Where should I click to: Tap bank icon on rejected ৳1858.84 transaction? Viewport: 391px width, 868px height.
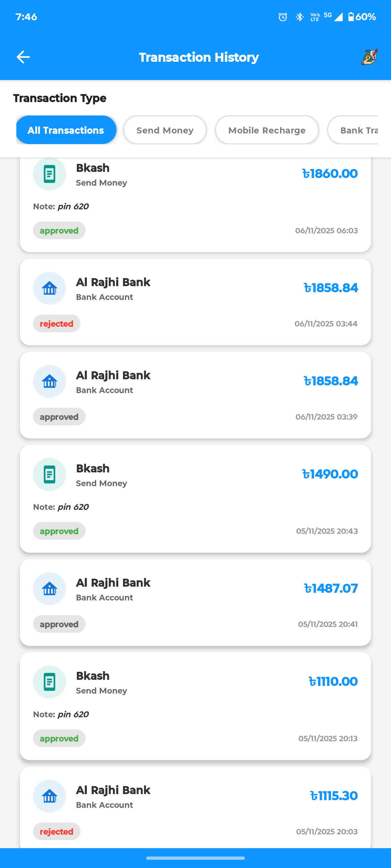click(49, 288)
